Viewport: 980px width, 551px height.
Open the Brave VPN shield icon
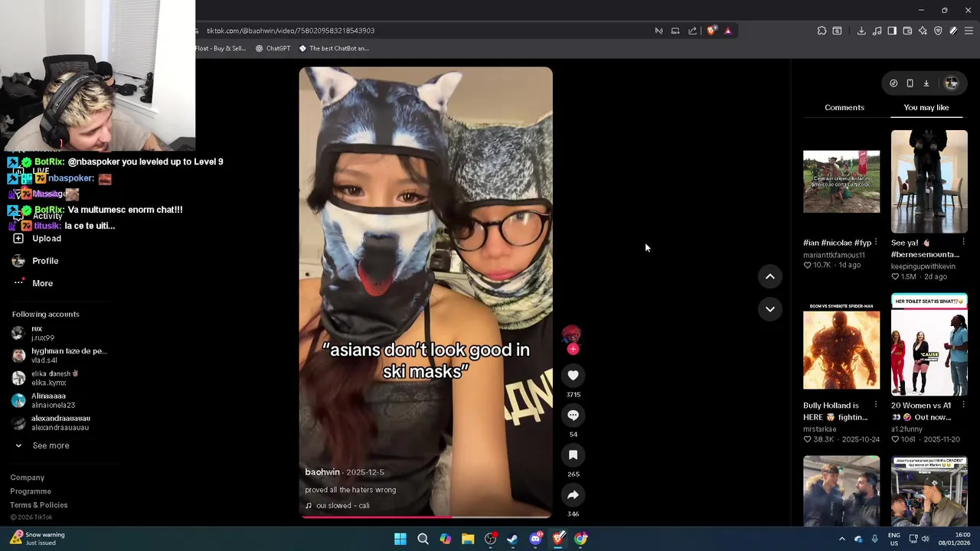point(938,31)
